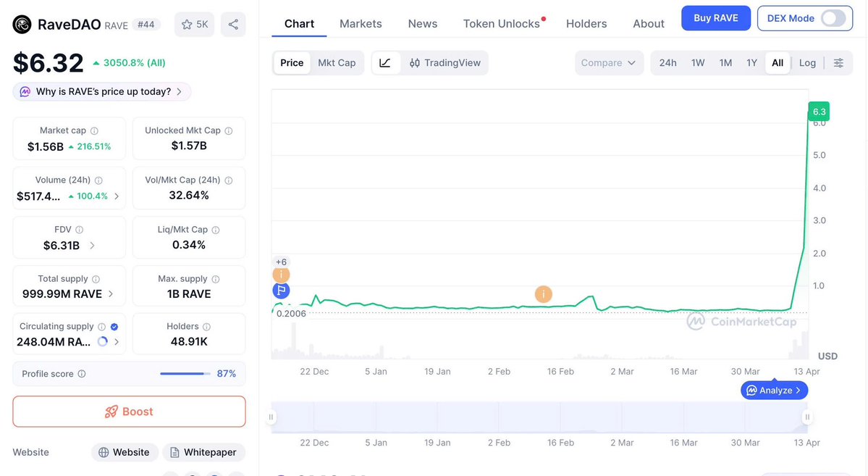Open the chart settings sliders icon
868x476 pixels.
click(839, 63)
